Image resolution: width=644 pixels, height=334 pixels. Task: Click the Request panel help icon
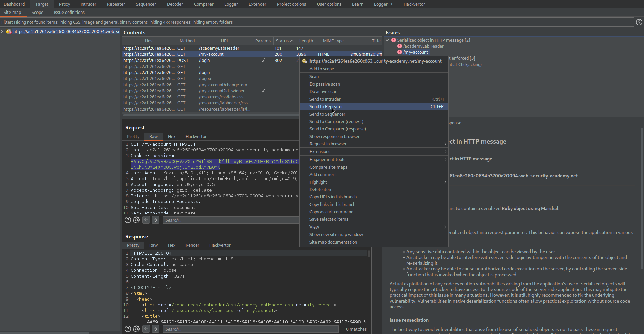128,220
